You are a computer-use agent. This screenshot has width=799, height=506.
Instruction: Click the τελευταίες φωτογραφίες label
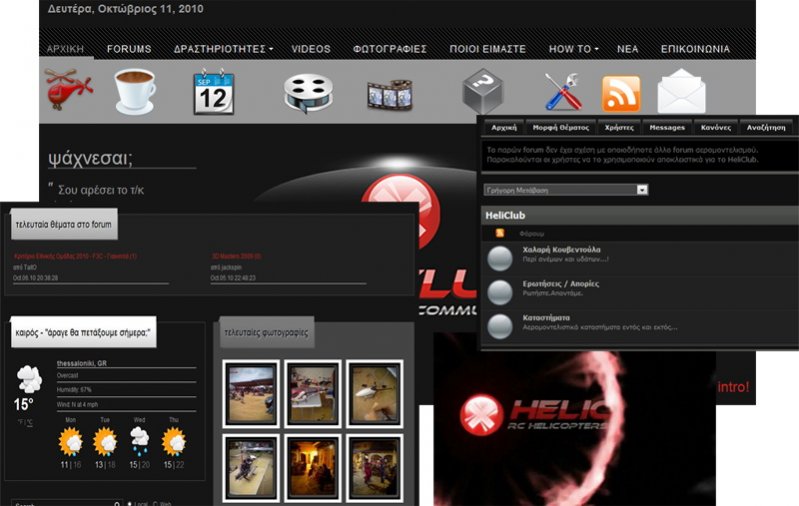(x=267, y=332)
